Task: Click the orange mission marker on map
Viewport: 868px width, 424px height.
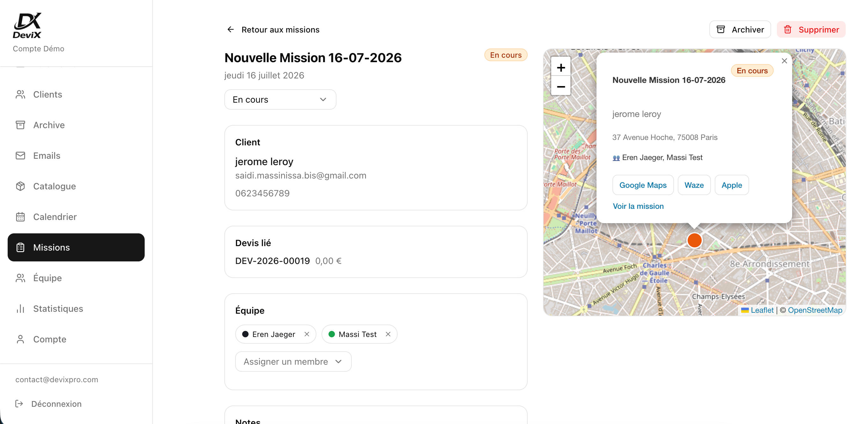Action: pyautogui.click(x=694, y=240)
